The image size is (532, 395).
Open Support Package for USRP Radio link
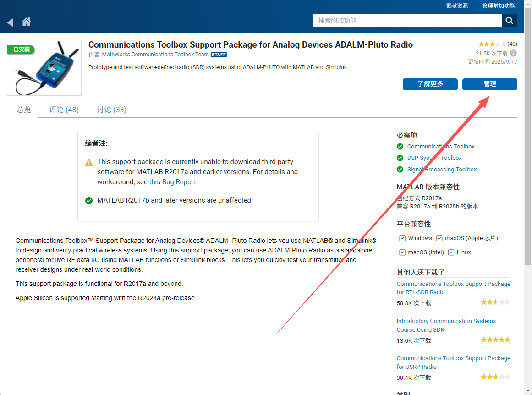click(x=453, y=362)
